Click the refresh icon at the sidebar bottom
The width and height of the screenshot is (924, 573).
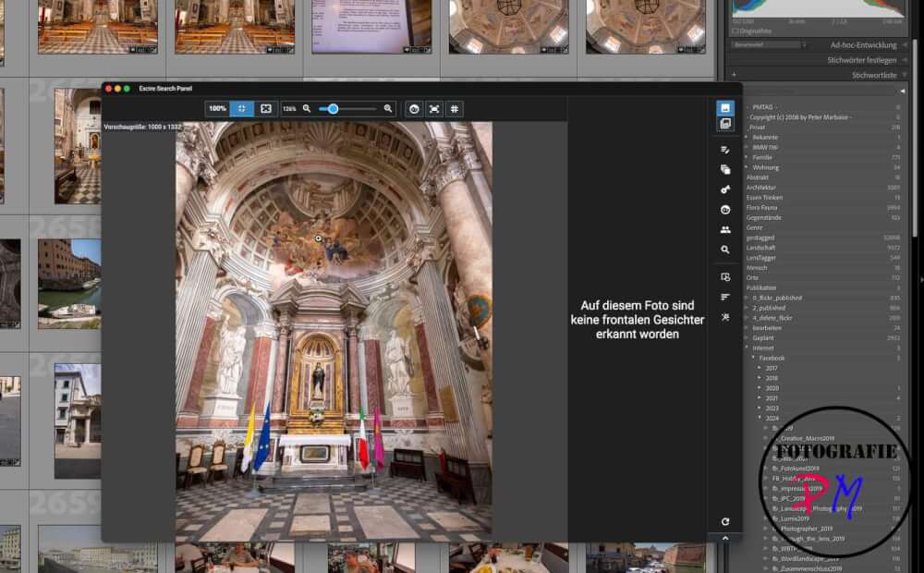coord(725,522)
